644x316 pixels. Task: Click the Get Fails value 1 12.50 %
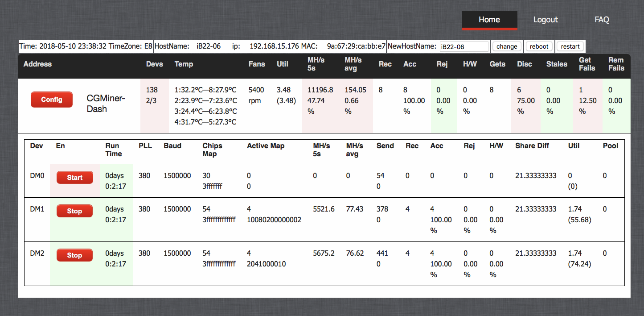pyautogui.click(x=588, y=100)
